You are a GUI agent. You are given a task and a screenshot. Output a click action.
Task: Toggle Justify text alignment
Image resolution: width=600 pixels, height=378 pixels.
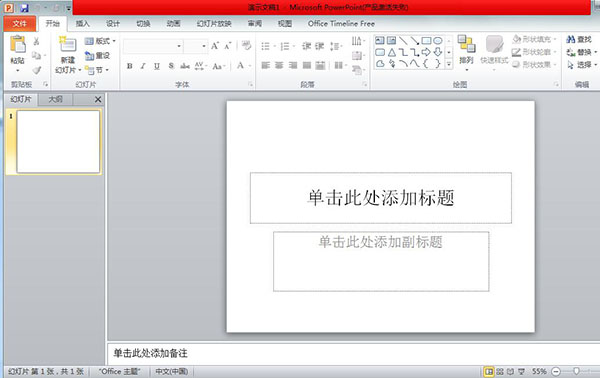coord(307,65)
